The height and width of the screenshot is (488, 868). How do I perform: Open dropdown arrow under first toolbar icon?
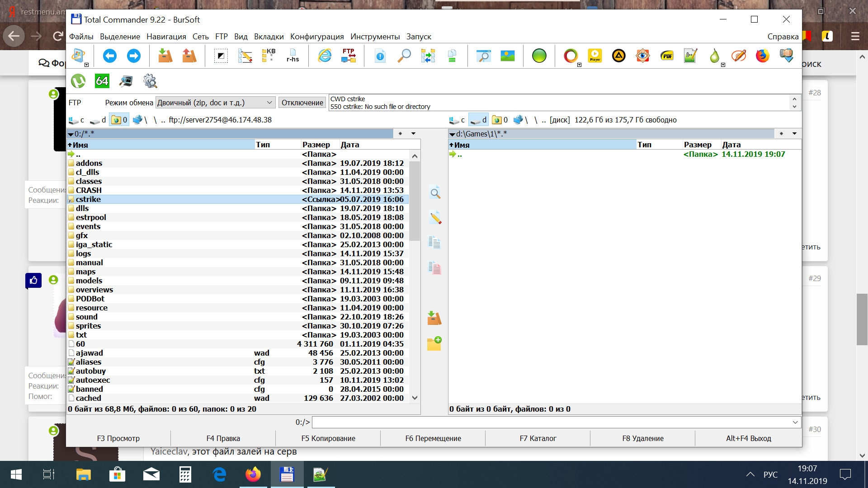[x=87, y=65]
